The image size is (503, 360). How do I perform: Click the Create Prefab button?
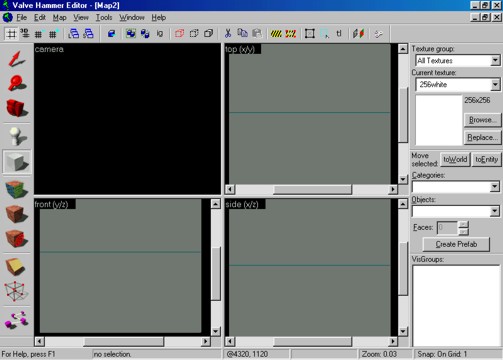click(x=456, y=244)
